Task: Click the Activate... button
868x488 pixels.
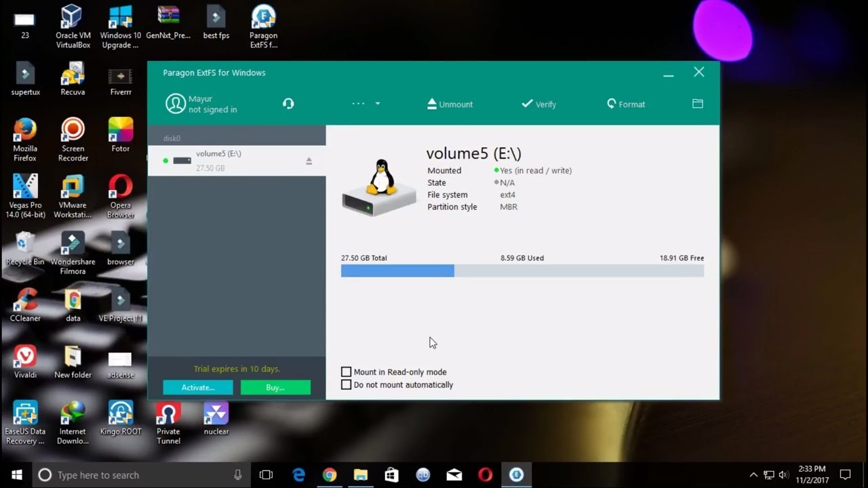Action: point(198,388)
